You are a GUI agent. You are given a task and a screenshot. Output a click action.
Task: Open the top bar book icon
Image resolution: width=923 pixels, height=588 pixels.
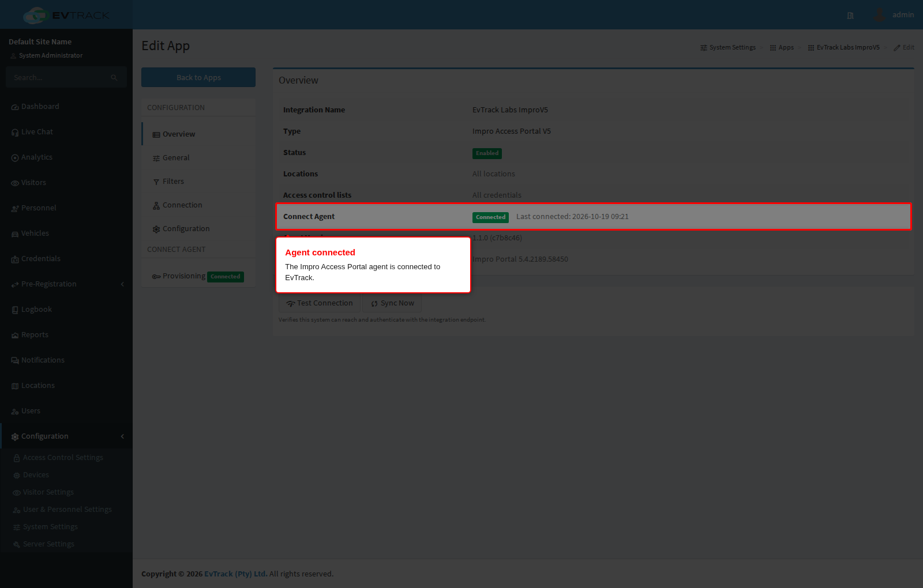(850, 16)
